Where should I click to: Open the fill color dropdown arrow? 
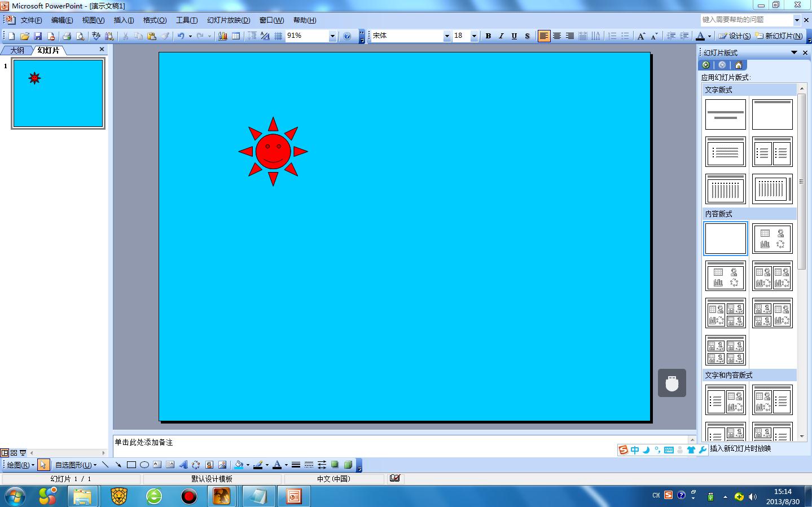tap(248, 465)
